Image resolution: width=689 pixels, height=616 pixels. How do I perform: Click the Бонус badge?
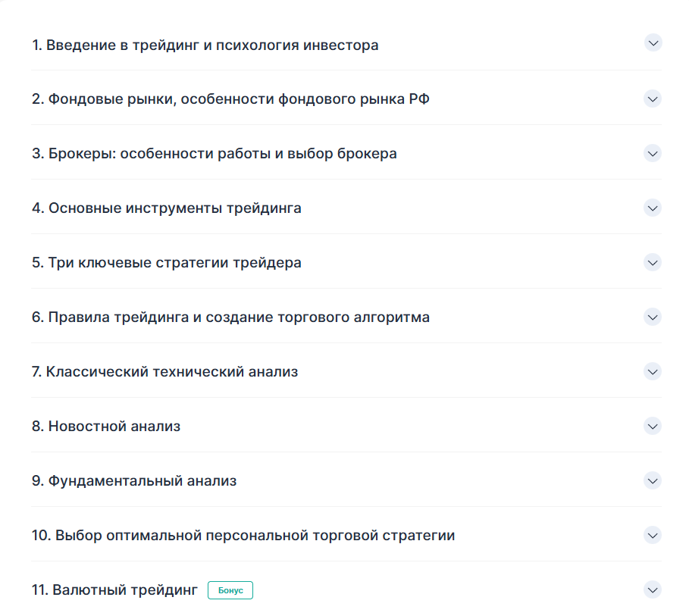(x=230, y=590)
